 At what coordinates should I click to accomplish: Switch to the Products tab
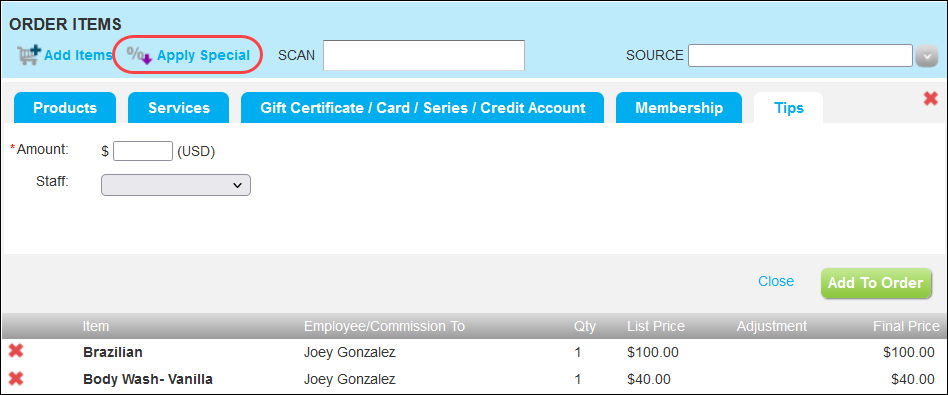65,108
